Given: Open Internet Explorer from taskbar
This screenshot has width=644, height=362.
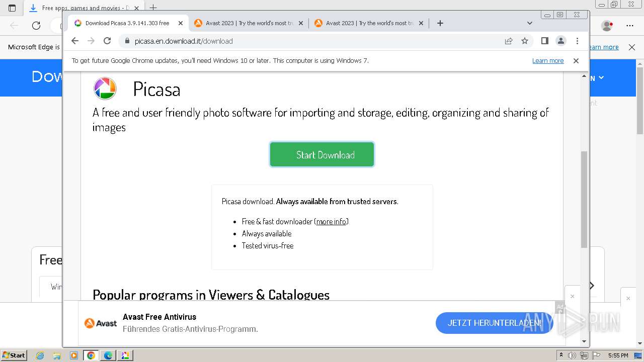Looking at the screenshot, I should (x=40, y=355).
